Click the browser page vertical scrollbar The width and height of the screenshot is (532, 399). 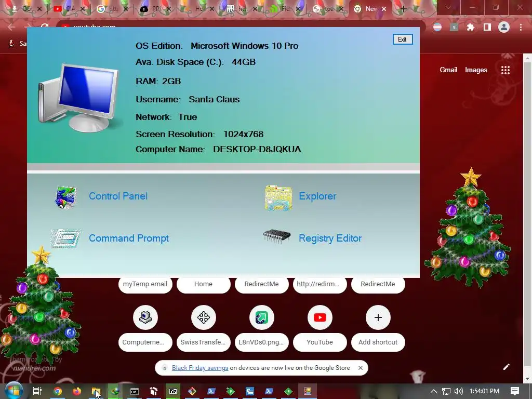(527, 218)
